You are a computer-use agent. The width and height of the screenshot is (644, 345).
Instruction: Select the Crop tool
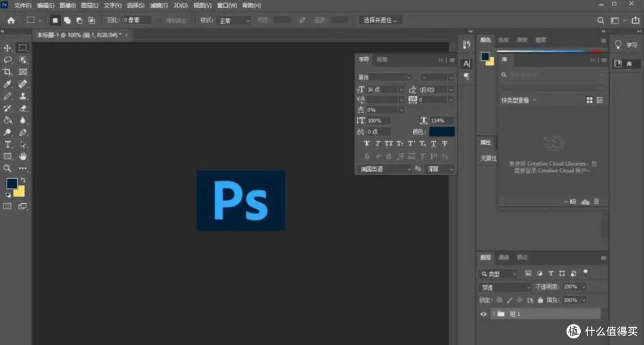(7, 72)
